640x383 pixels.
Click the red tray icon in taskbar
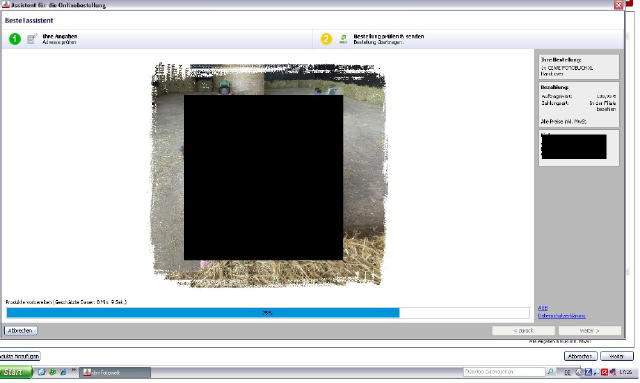pyautogui.click(x=604, y=372)
